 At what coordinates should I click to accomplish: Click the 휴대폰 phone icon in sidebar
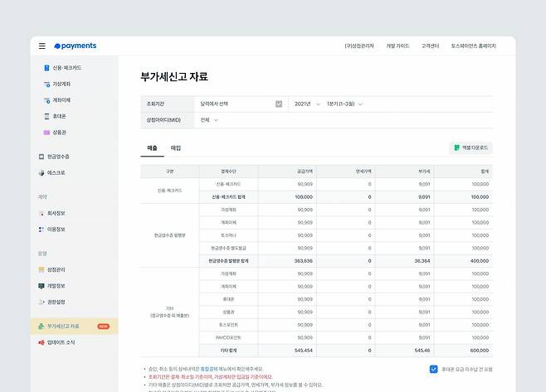(x=46, y=116)
